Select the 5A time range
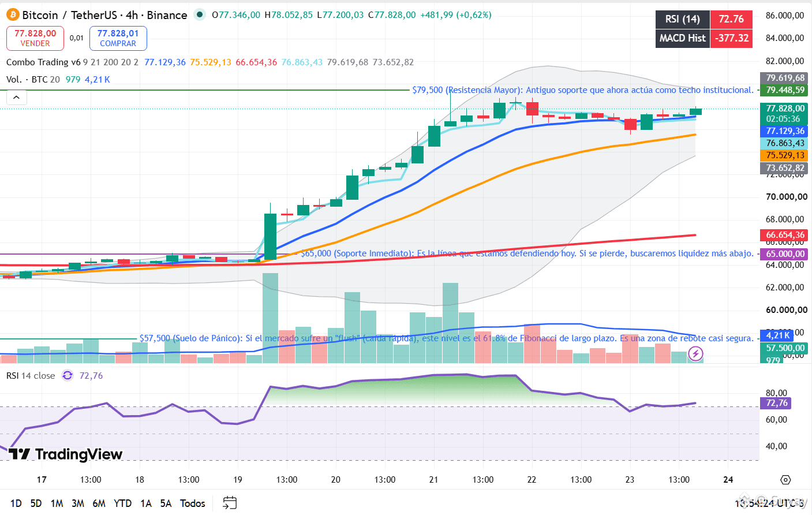Screen dimensions: 812x515 166,503
